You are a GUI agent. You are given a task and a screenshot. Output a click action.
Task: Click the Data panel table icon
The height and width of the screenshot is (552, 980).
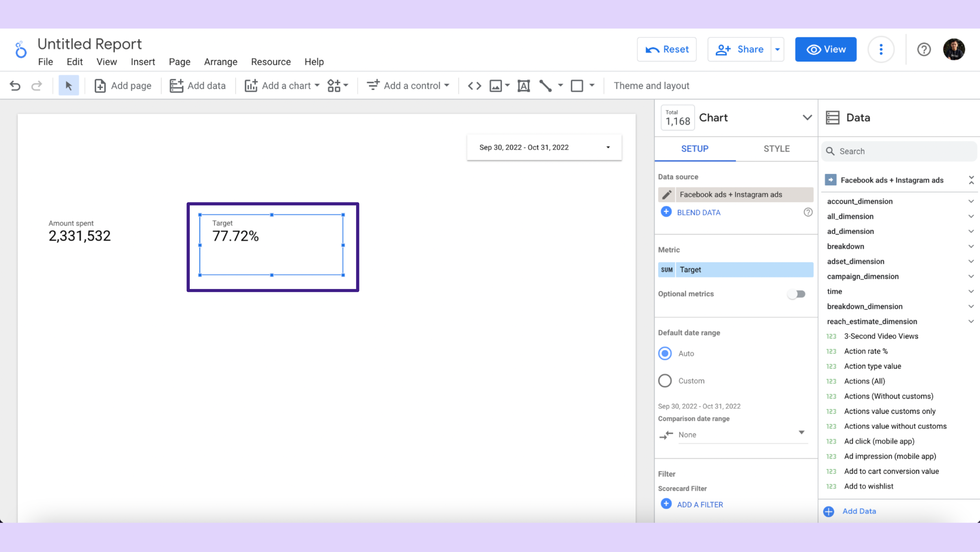(x=833, y=118)
